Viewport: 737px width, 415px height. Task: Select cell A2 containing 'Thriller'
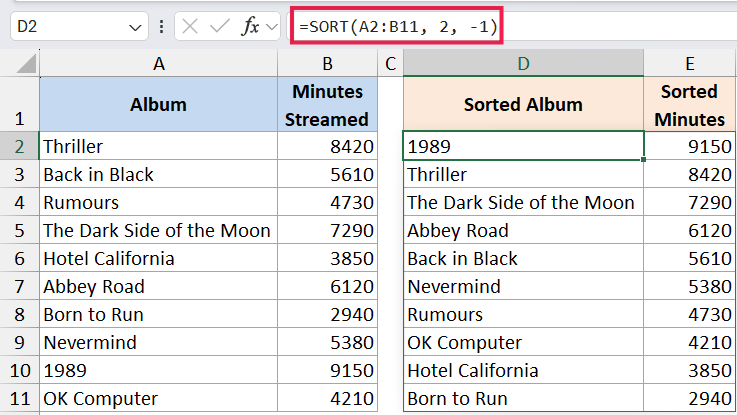tap(159, 146)
